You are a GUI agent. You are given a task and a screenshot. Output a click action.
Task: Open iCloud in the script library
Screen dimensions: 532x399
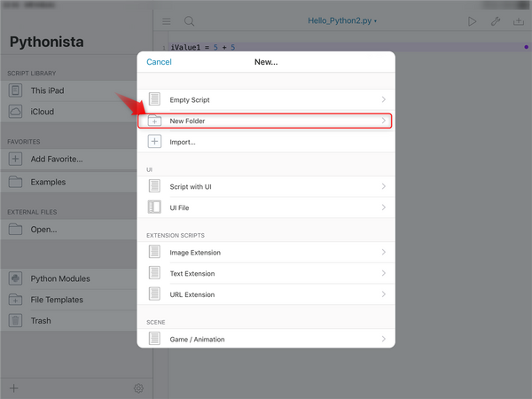click(43, 112)
